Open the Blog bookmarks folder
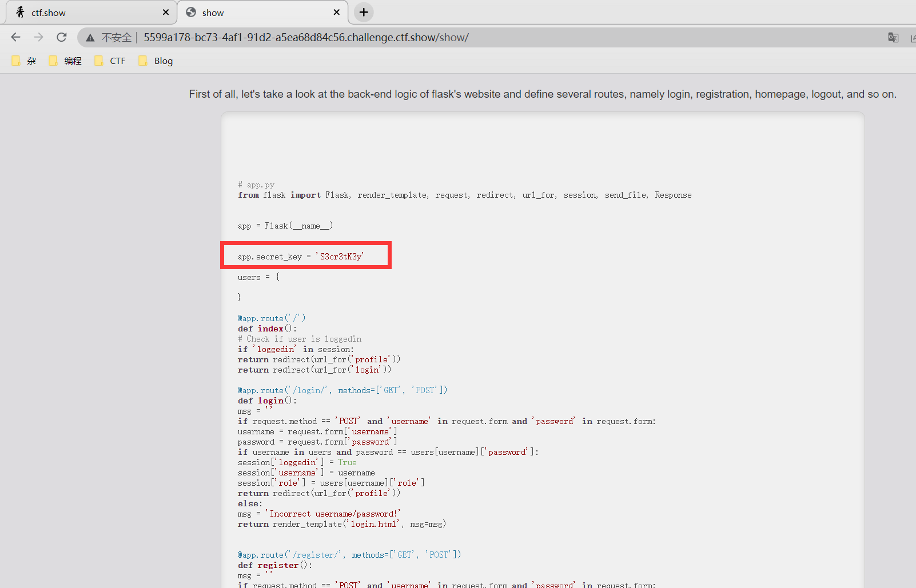Viewport: 916px width, 588px height. (x=156, y=61)
